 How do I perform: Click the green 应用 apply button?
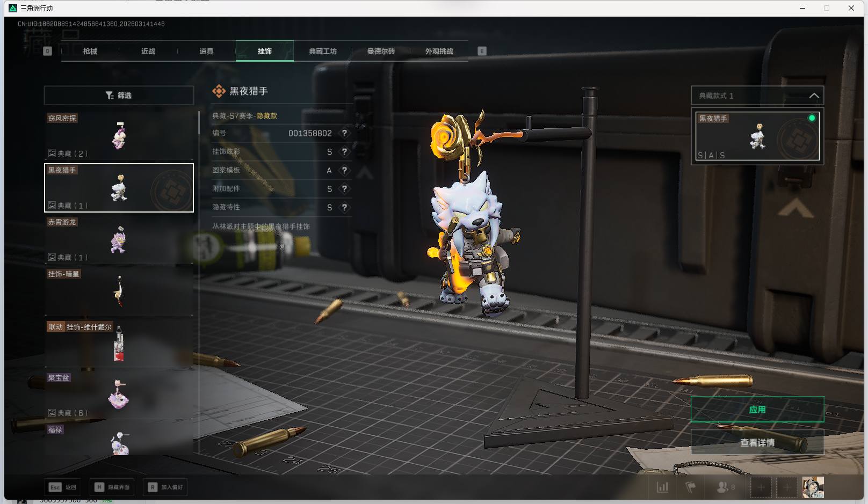pyautogui.click(x=757, y=410)
